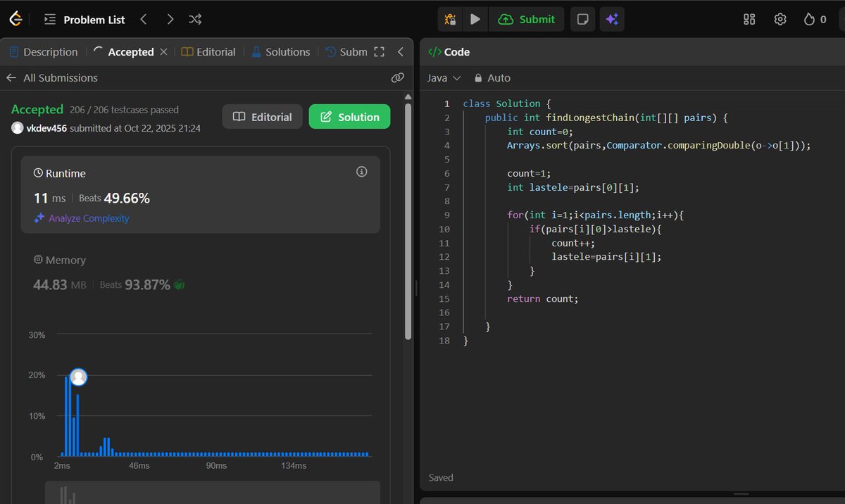
Task: Pick a random problem with shuffle icon
Action: point(196,20)
